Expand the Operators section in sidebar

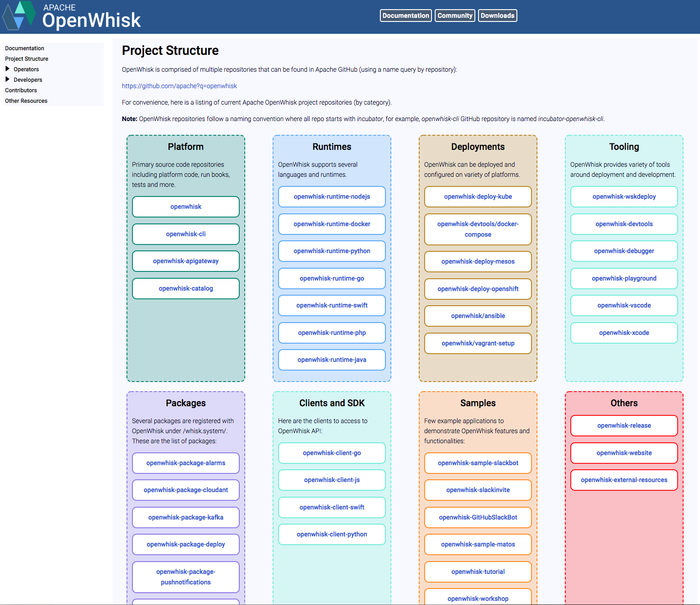click(7, 69)
